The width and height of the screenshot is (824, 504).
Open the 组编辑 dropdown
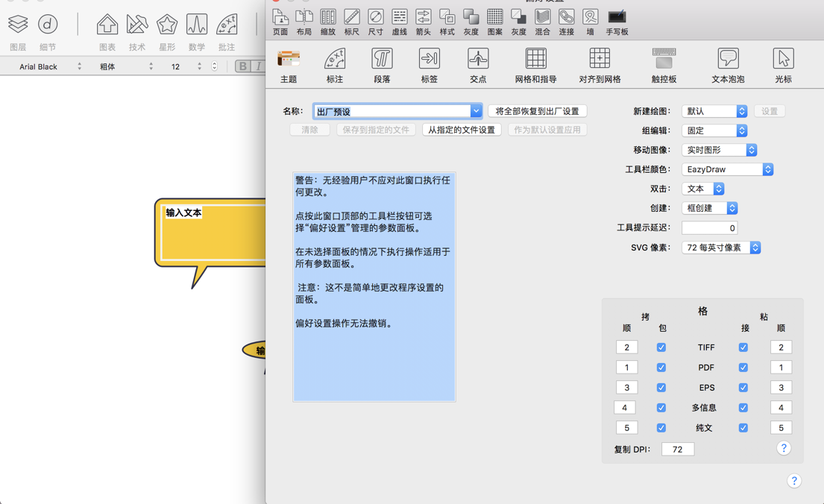pos(714,130)
